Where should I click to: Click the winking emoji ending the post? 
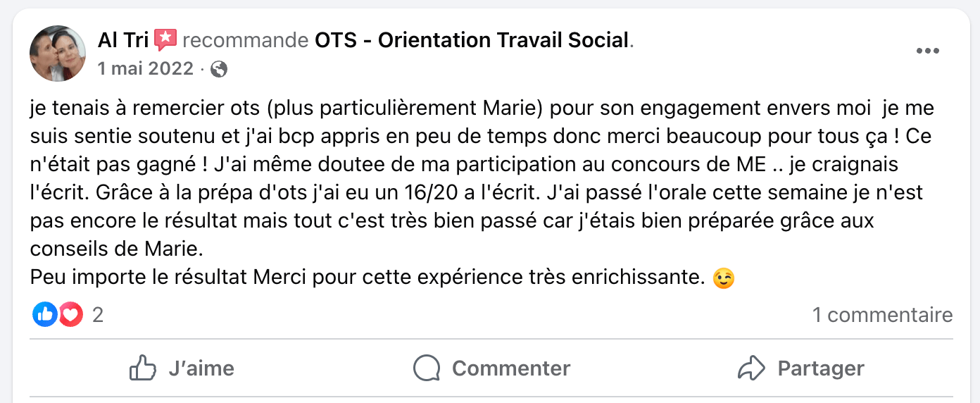click(723, 279)
